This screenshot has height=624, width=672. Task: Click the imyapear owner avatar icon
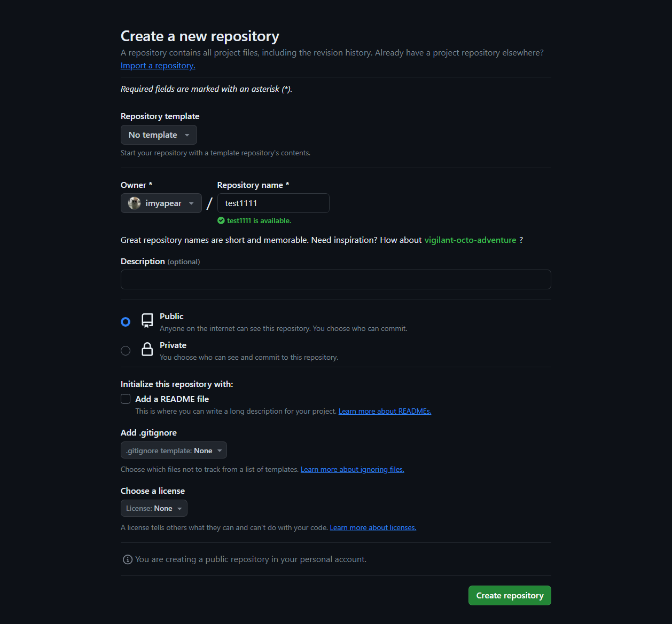pos(135,203)
